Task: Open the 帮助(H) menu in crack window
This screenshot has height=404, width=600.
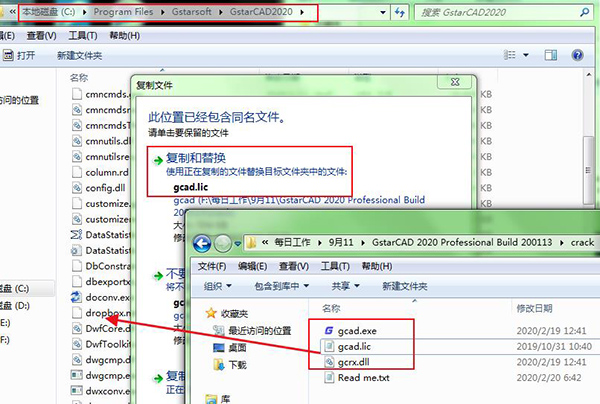Action: [x=377, y=266]
